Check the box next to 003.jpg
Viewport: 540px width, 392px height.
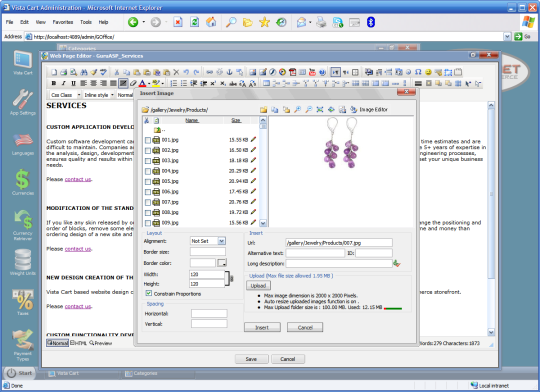click(x=148, y=161)
